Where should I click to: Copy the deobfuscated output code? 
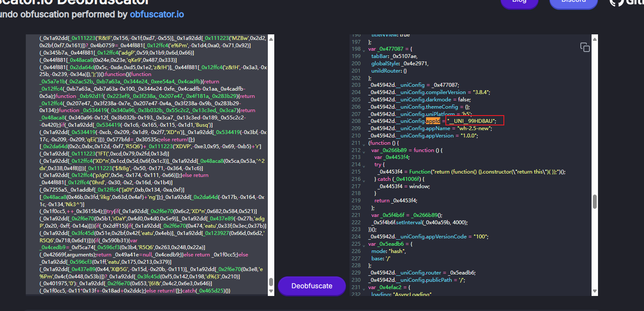(585, 47)
